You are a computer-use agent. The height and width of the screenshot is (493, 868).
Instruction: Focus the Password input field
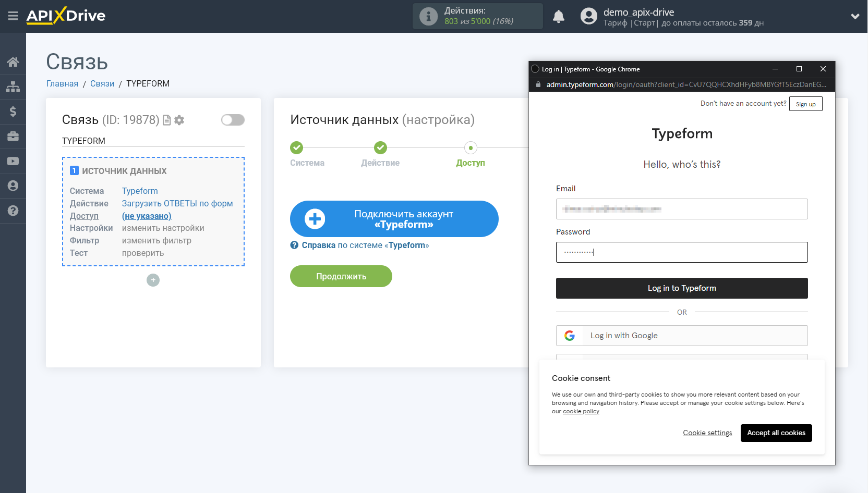point(682,252)
